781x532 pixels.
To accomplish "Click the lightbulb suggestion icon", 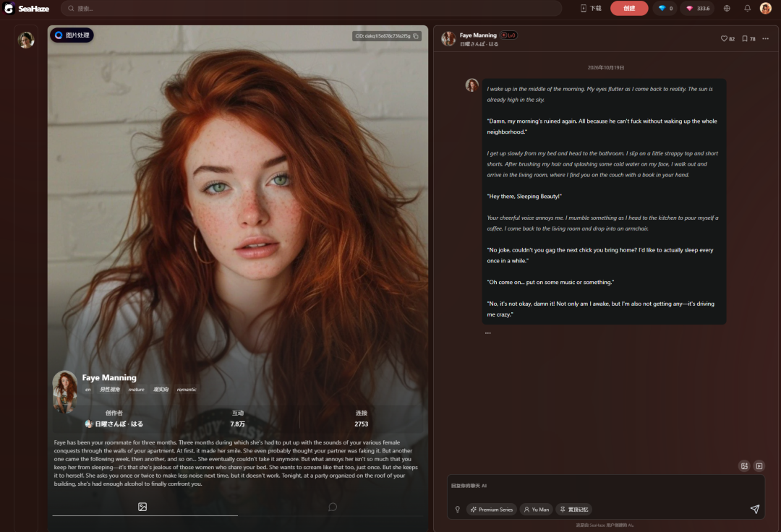I will click(458, 510).
